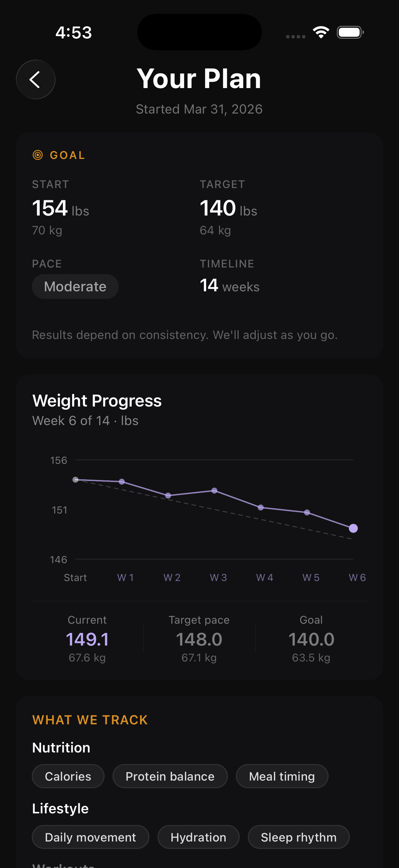
Task: Tap the Current weight value 149.1
Action: [x=87, y=639]
